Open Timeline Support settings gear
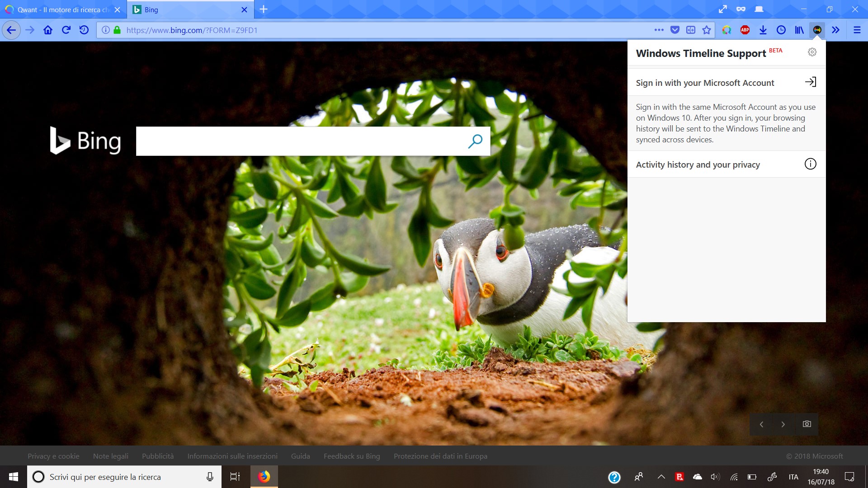Image resolution: width=868 pixels, height=488 pixels. pyautogui.click(x=812, y=52)
